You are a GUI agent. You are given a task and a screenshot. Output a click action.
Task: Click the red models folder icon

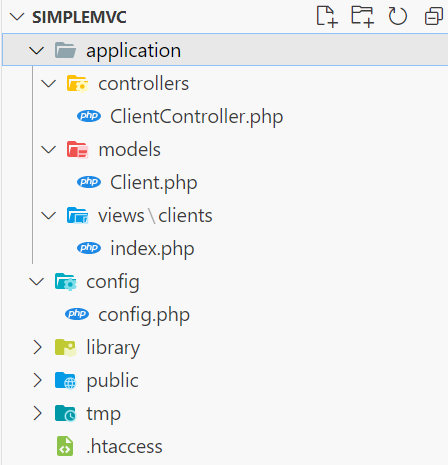click(77, 149)
